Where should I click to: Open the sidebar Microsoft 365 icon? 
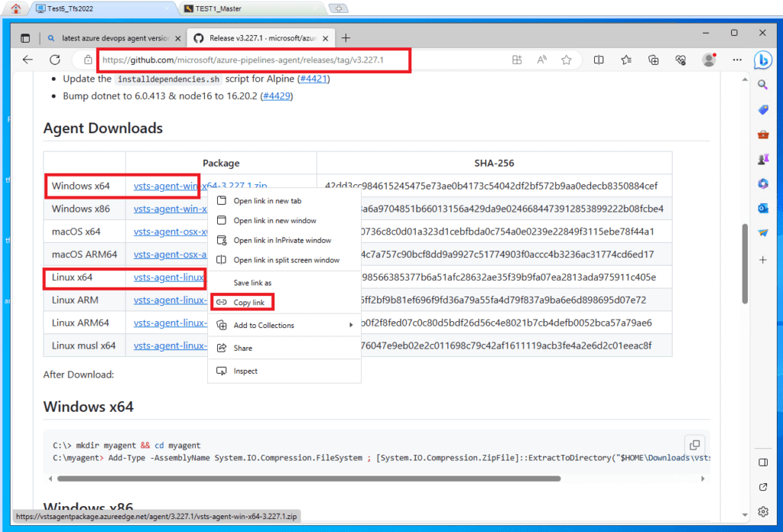pyautogui.click(x=763, y=183)
